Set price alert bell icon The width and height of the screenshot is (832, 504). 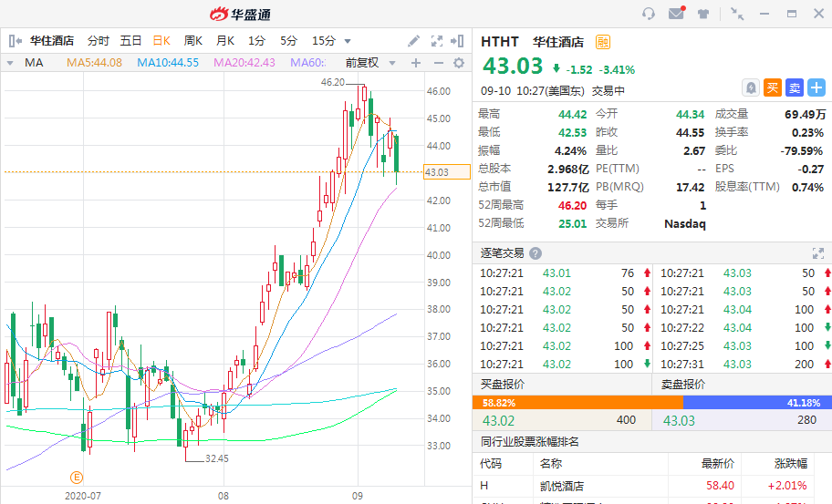(751, 87)
